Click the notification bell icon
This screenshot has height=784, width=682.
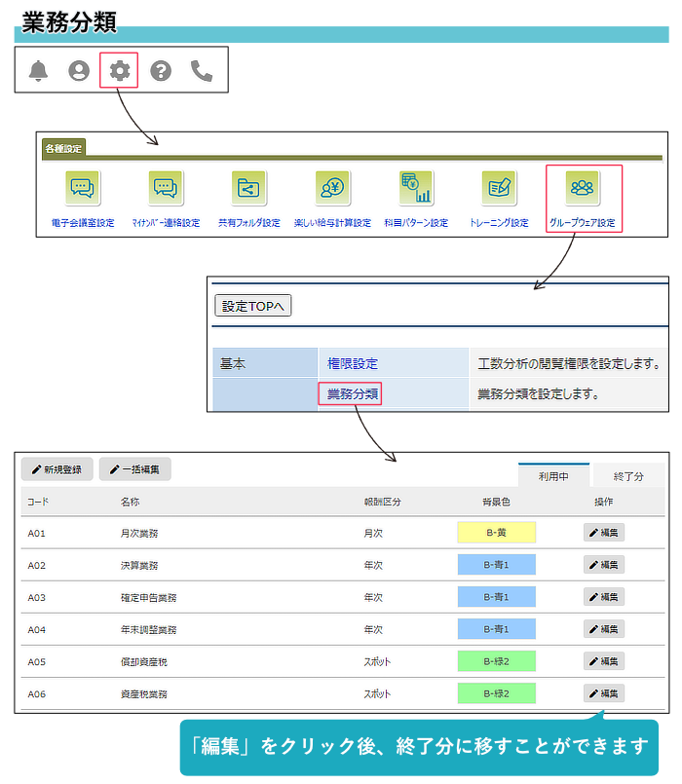[38, 70]
